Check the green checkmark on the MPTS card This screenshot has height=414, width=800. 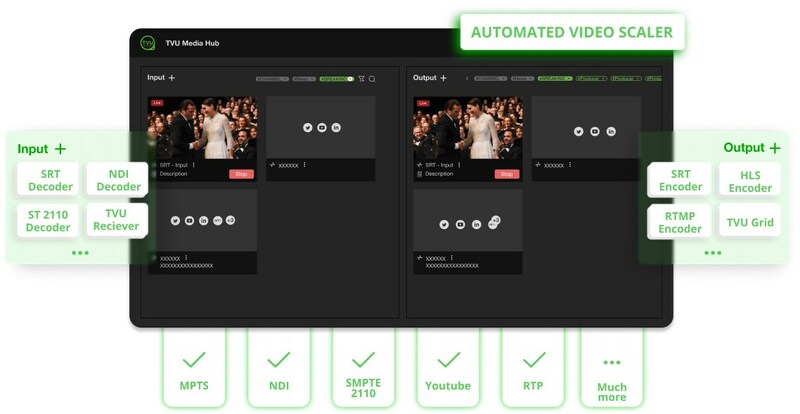pos(194,358)
